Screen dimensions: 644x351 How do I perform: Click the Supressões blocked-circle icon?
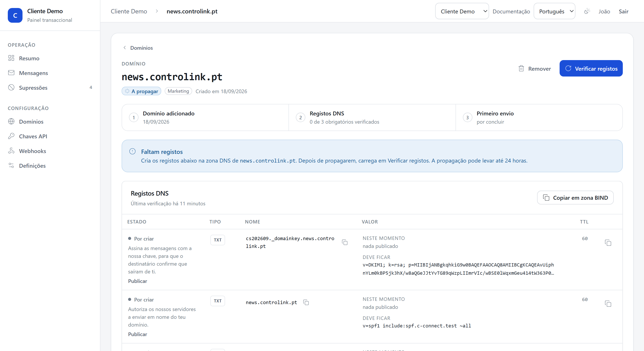click(x=11, y=87)
